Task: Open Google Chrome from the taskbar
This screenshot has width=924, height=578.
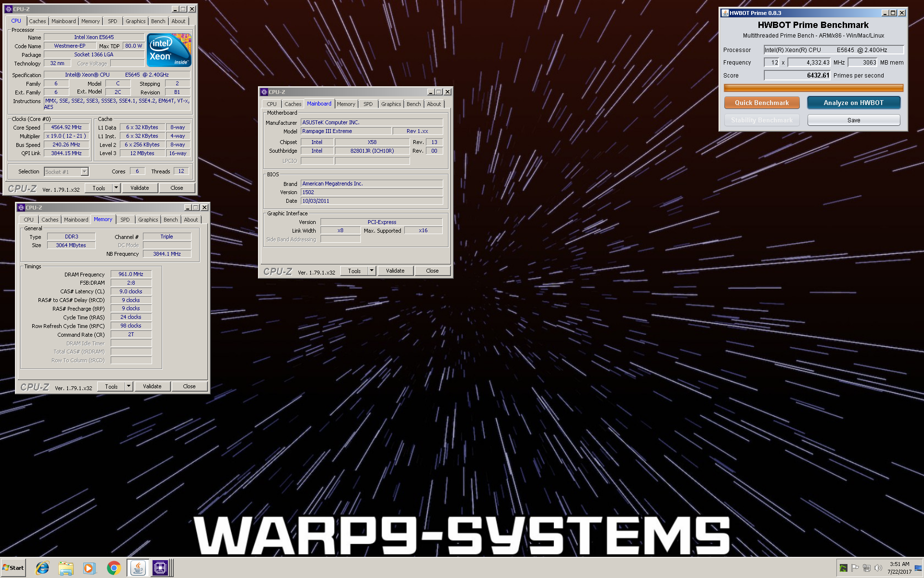Action: (x=114, y=568)
